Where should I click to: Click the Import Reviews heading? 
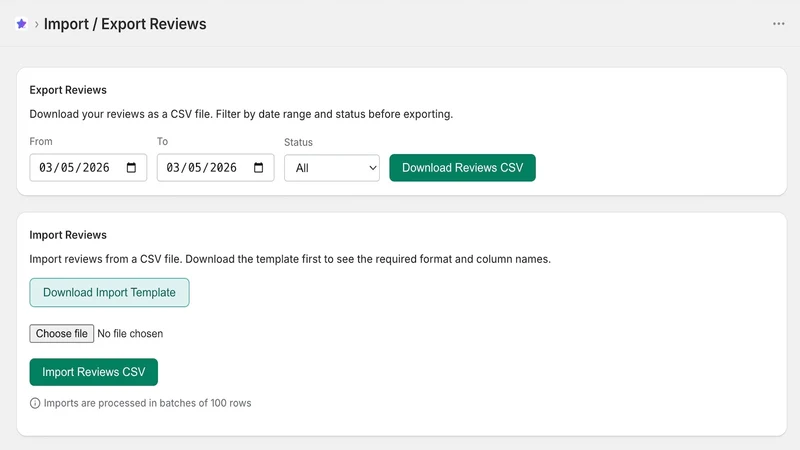point(68,235)
